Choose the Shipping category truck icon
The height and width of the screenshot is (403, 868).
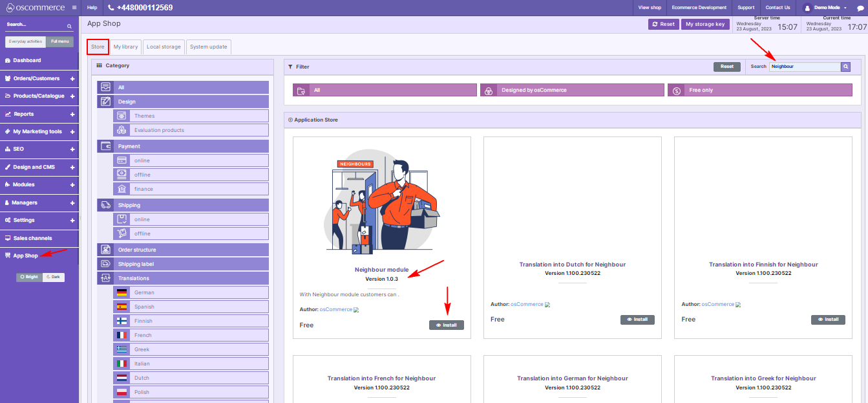105,205
